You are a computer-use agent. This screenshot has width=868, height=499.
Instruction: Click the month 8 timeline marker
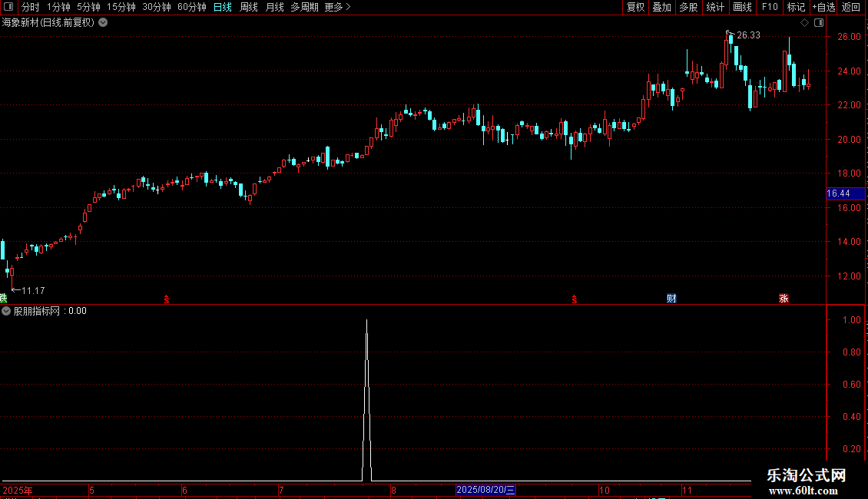coord(393,490)
